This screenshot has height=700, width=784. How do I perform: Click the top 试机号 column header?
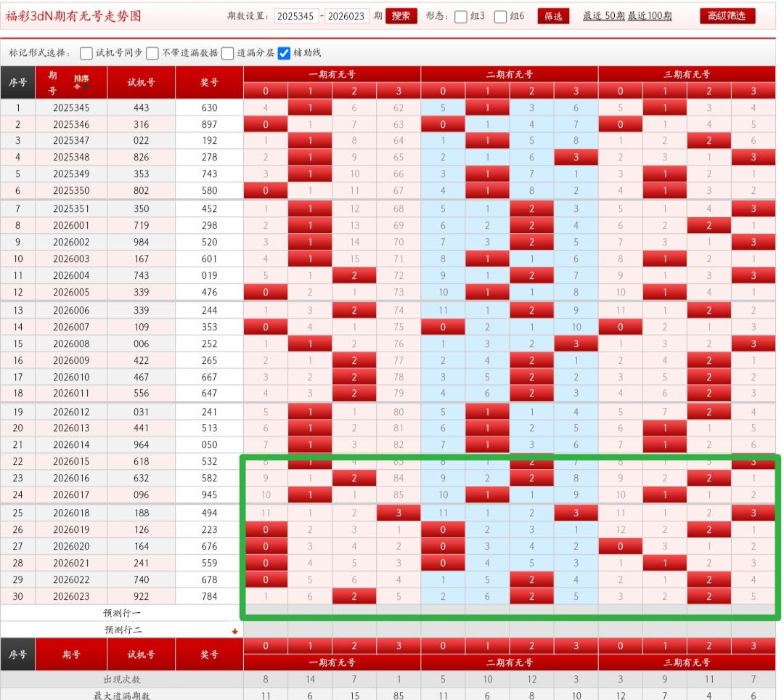click(x=141, y=82)
